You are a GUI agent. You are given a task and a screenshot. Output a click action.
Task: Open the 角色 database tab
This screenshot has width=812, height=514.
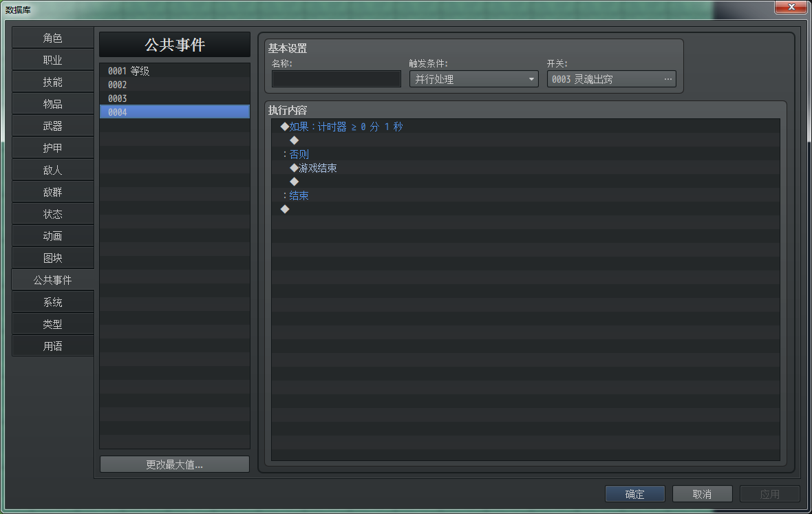click(53, 38)
